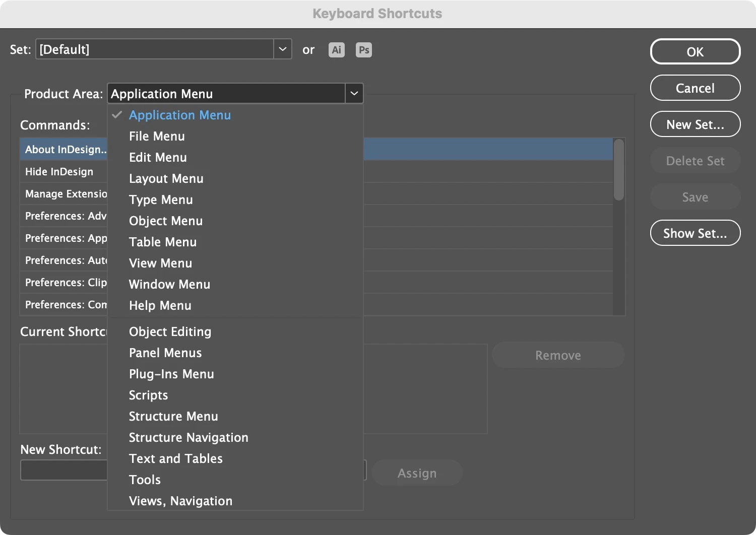This screenshot has height=535, width=756.
Task: Select Panel Menus product area
Action: coord(235,353)
